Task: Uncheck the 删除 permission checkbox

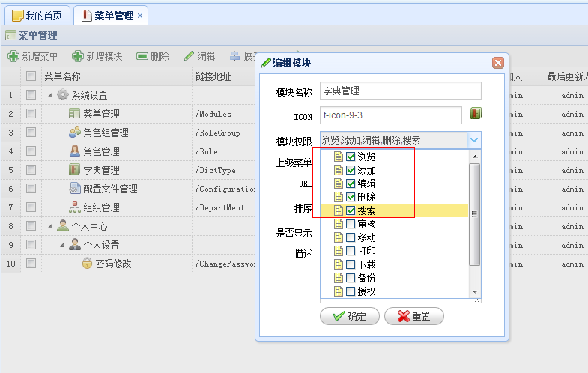Action: [351, 197]
